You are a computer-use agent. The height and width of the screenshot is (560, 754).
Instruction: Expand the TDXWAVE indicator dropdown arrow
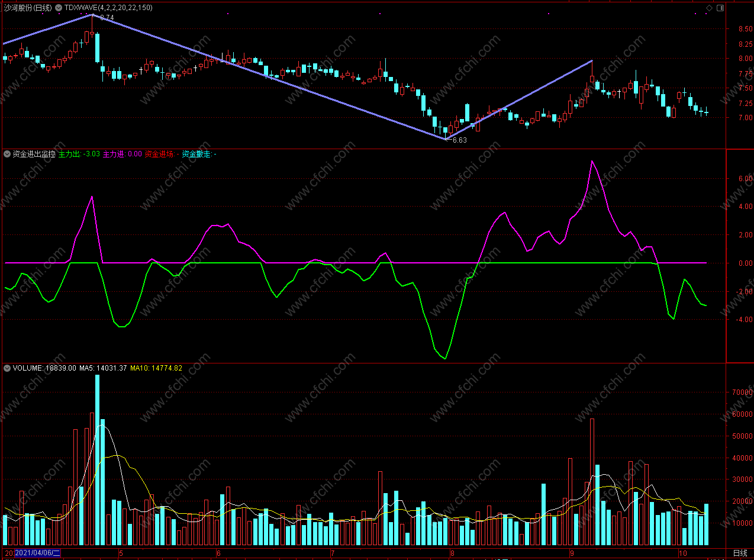(x=58, y=8)
